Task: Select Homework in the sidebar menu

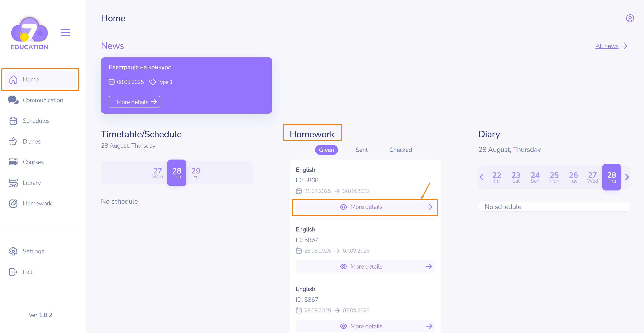Action: click(37, 204)
